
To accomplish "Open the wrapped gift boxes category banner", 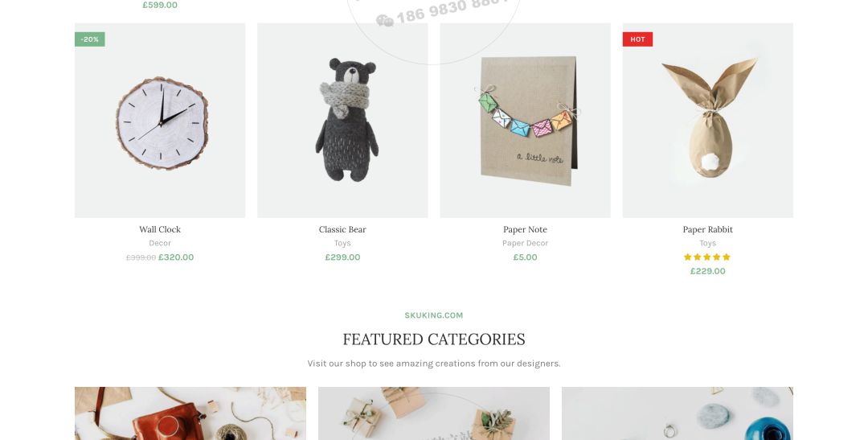I will click(x=434, y=413).
